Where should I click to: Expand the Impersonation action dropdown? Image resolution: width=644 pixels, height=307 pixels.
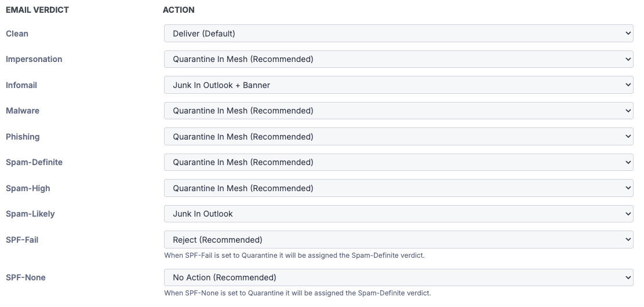(x=398, y=59)
